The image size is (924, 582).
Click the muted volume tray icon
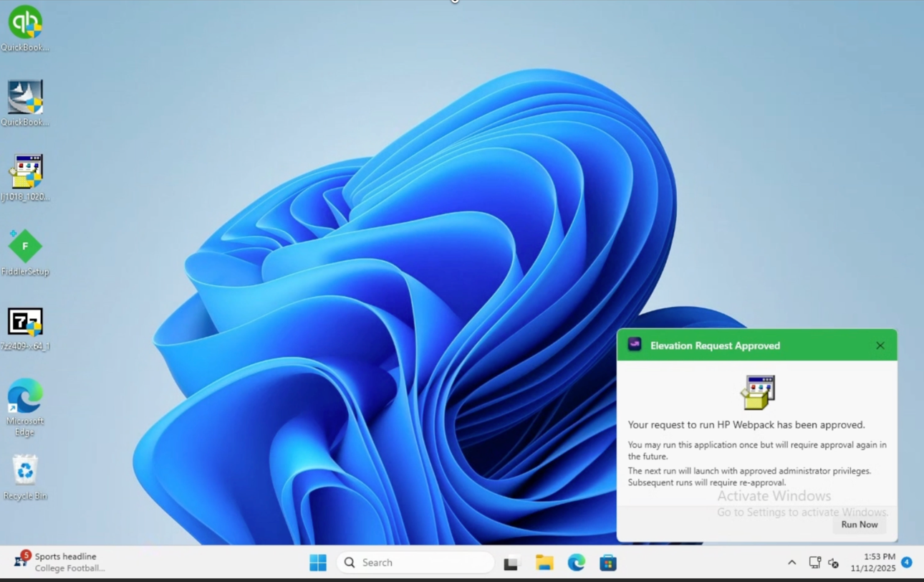[x=834, y=563]
